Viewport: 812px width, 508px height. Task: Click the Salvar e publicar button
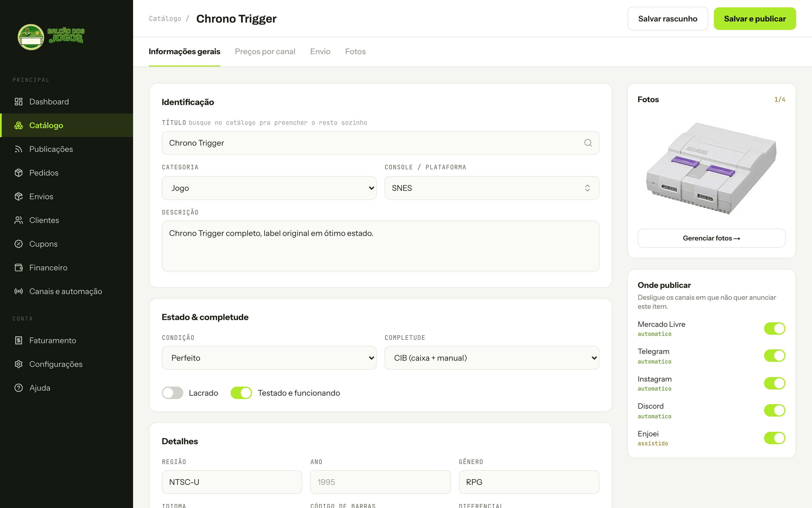[x=754, y=19]
